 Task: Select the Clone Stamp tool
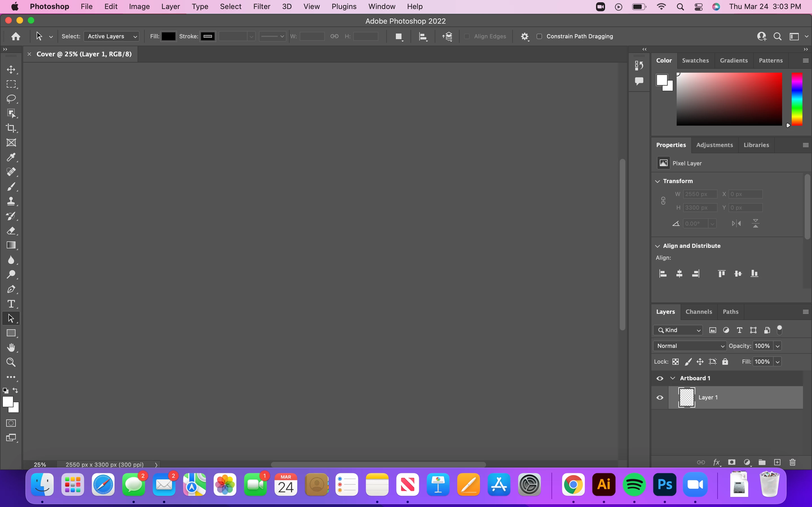coord(11,201)
